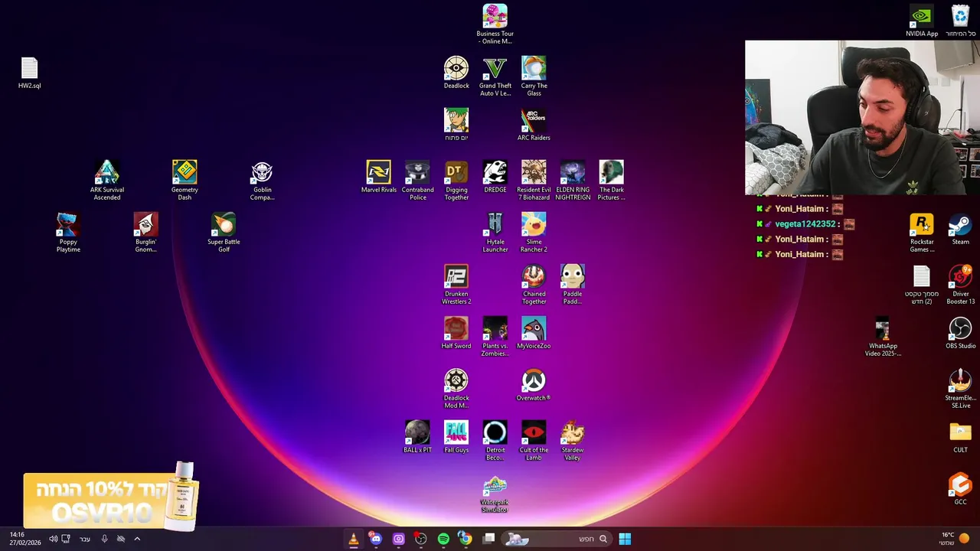
Task: Open the weather widget showing 16°C
Action: coord(954,539)
